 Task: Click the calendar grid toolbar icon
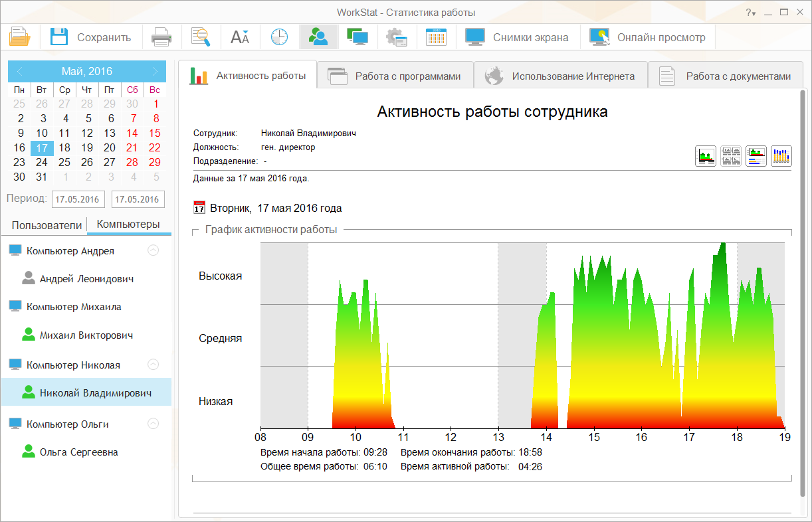(436, 37)
